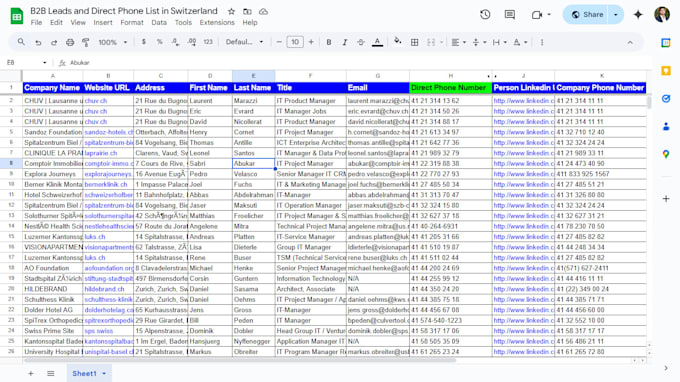
Task: Open the name box dropdown arrow
Action: [45, 62]
